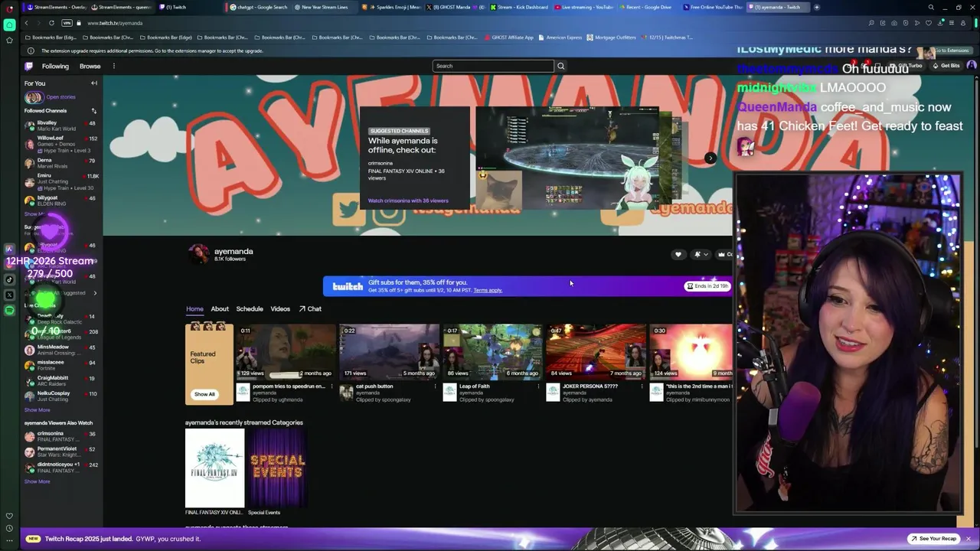Sort followed channels with the arrows icon
Viewport: 980px width, 551px height.
(94, 111)
